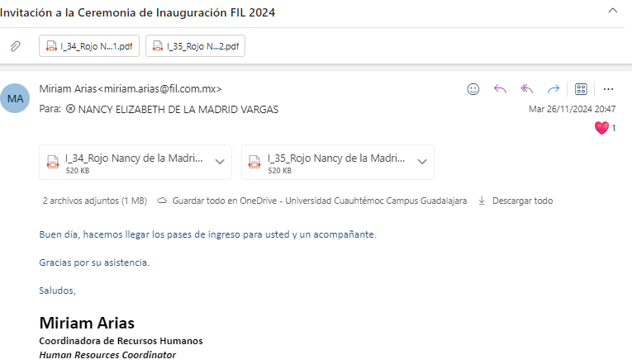Click recipient NANCY ELIZABETH DE LA MADRID VARGAS
This screenshot has height=364, width=632.
(x=178, y=110)
